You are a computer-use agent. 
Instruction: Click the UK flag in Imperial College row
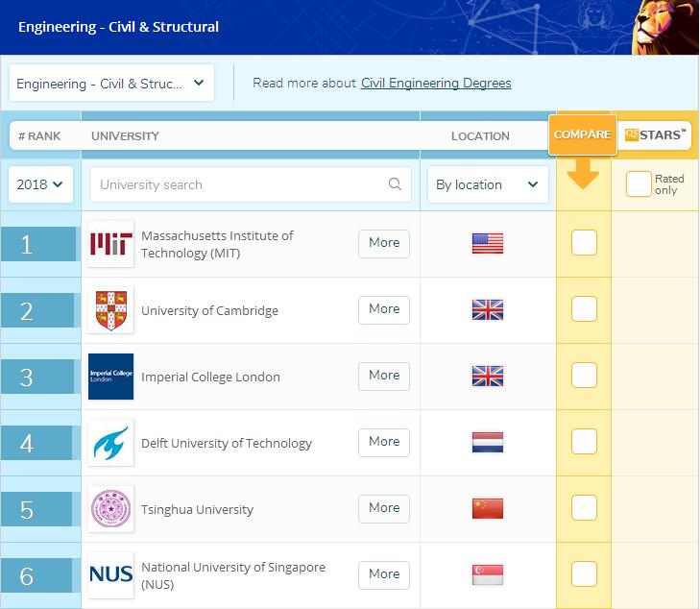coord(488,376)
